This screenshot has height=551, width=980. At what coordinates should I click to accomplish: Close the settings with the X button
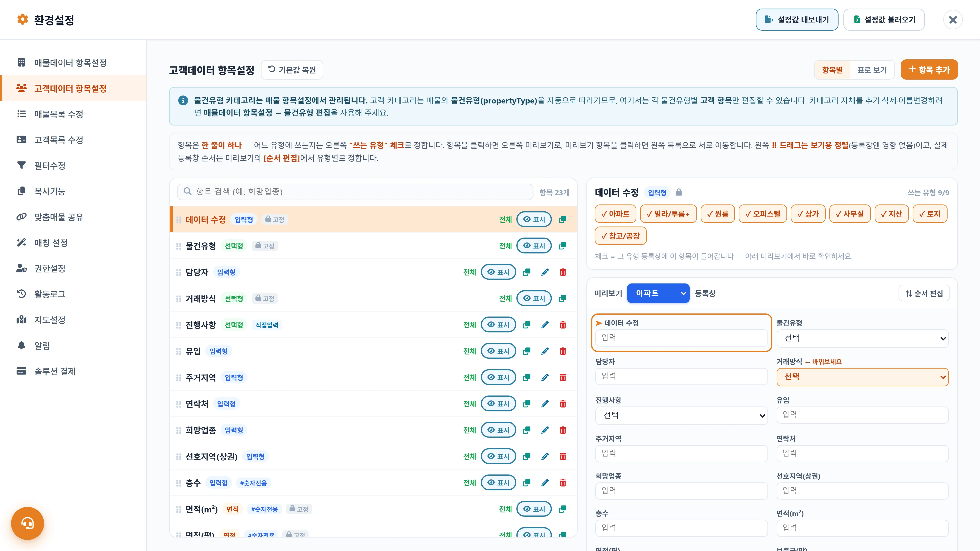(953, 20)
